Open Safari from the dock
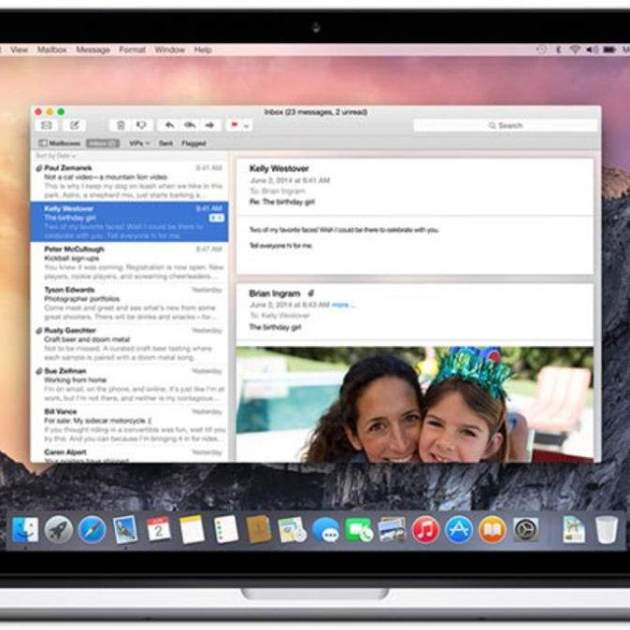The width and height of the screenshot is (630, 630). (x=92, y=529)
